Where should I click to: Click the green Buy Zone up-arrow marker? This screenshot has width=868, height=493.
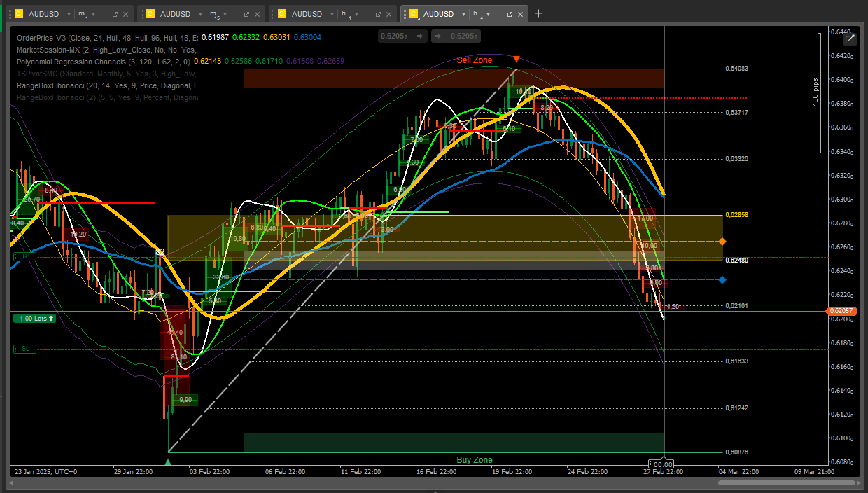pyautogui.click(x=168, y=461)
